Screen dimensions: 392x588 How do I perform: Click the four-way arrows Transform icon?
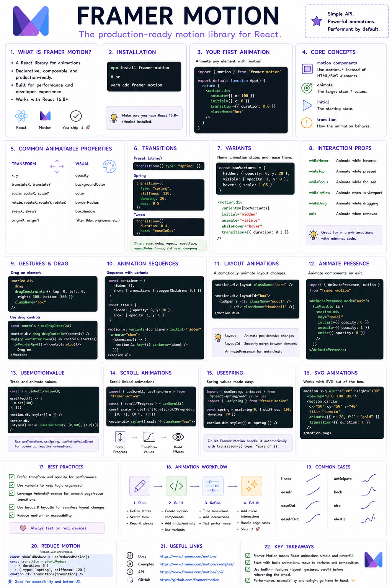[57, 166]
